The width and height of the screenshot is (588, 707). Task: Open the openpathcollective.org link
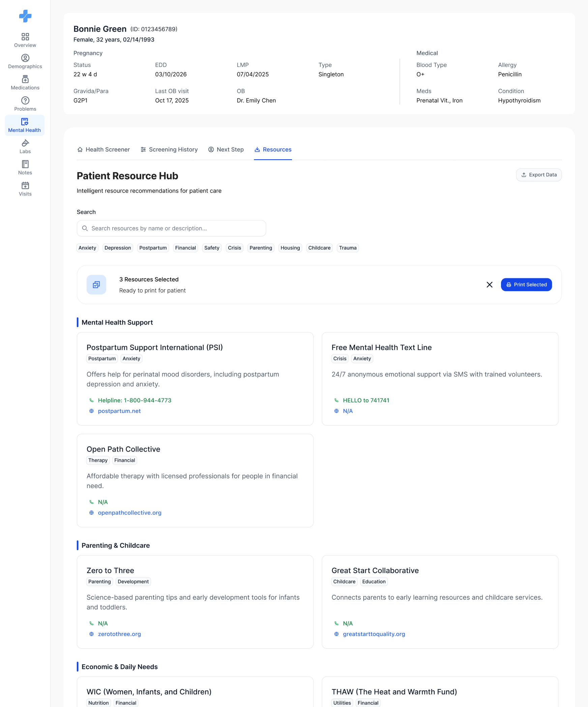[130, 513]
